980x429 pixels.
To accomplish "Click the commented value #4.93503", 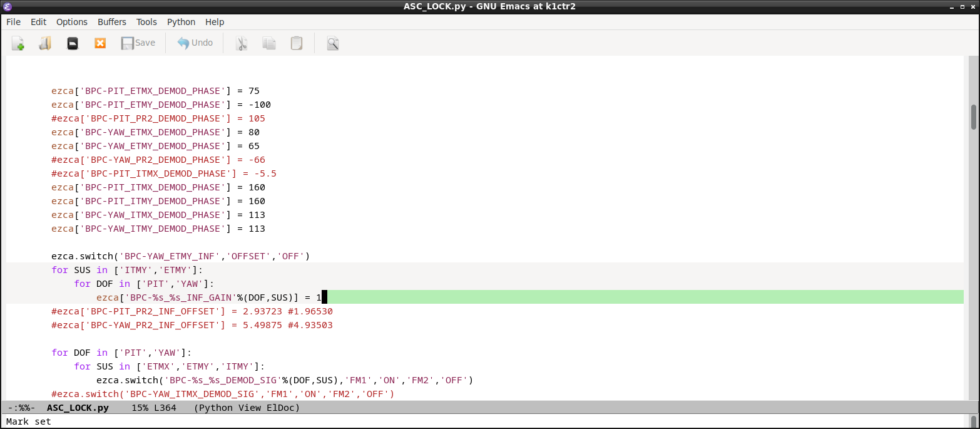I will [310, 325].
